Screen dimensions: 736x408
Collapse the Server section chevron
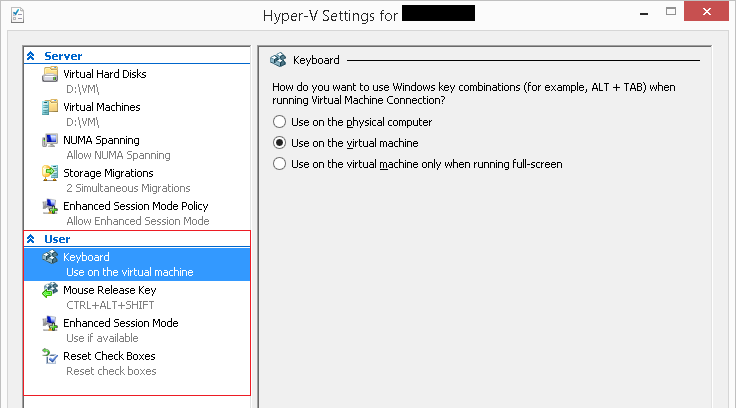point(31,56)
